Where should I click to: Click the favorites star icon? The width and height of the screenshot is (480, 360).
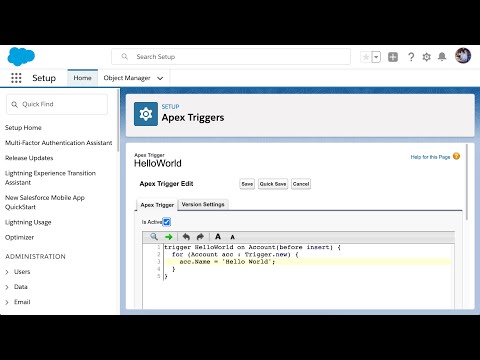[x=366, y=57]
